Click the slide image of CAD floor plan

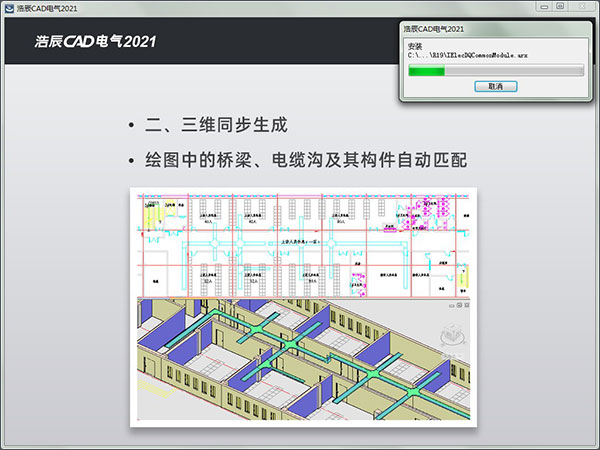pos(303,245)
